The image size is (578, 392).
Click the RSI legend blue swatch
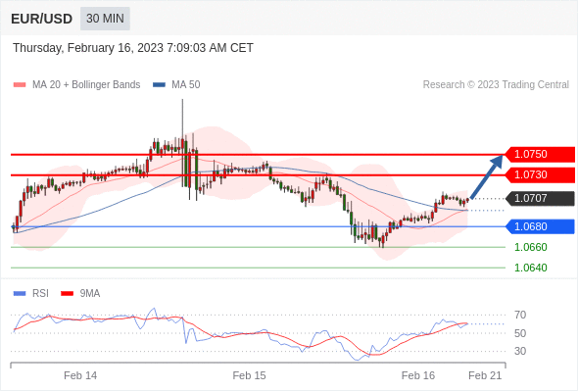pos(20,294)
